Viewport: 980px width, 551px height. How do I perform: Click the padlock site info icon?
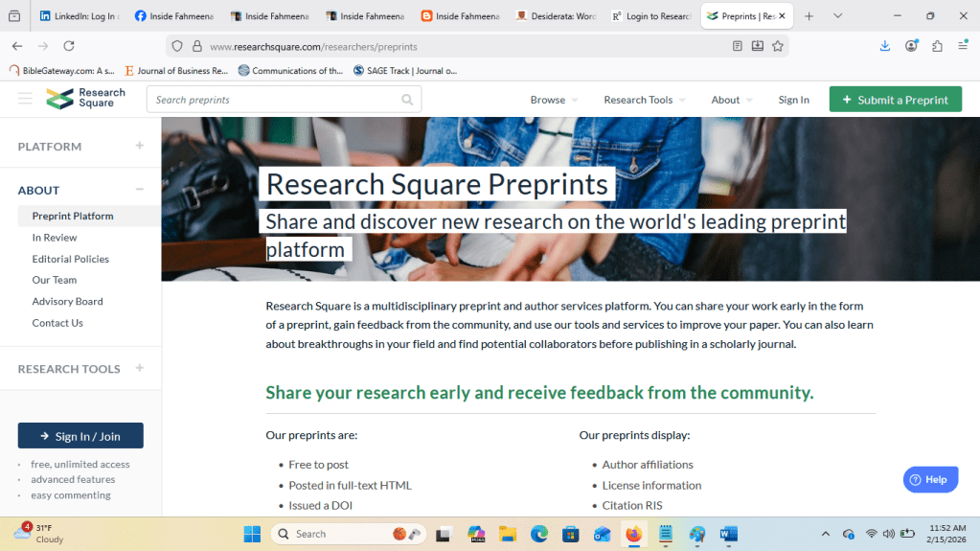click(x=197, y=46)
